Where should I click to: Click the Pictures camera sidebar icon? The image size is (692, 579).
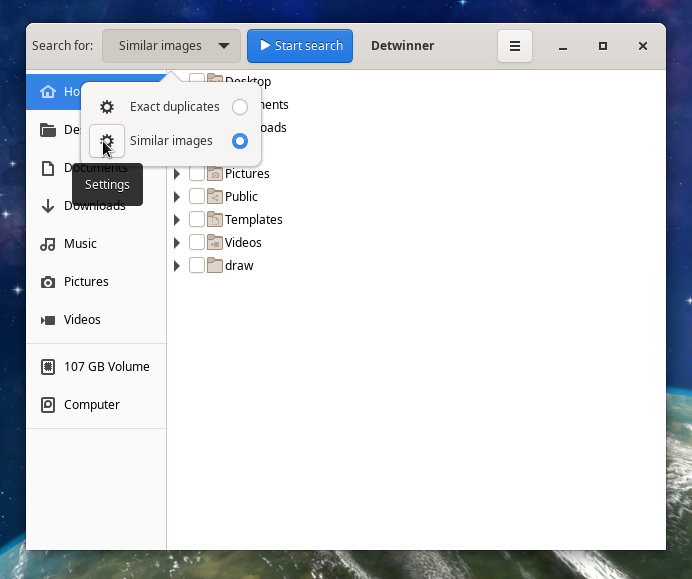[x=47, y=282]
